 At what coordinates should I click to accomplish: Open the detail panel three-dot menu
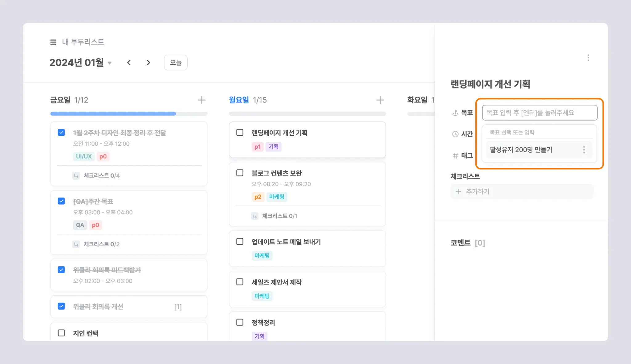coord(588,58)
